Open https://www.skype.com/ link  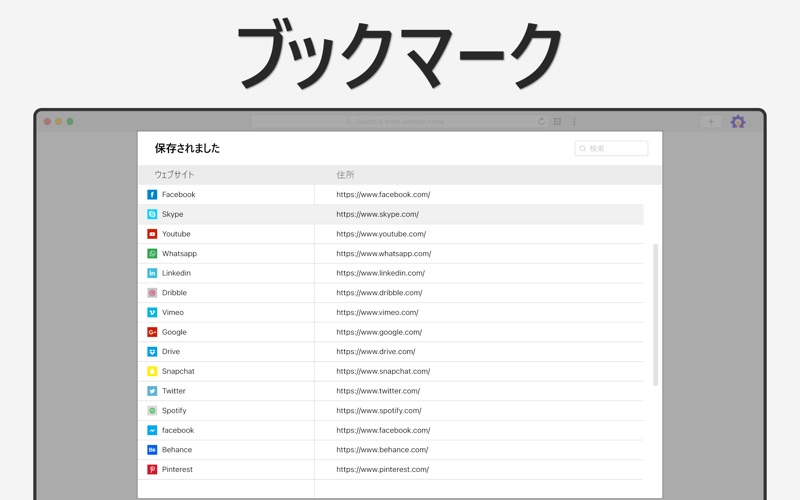378,214
